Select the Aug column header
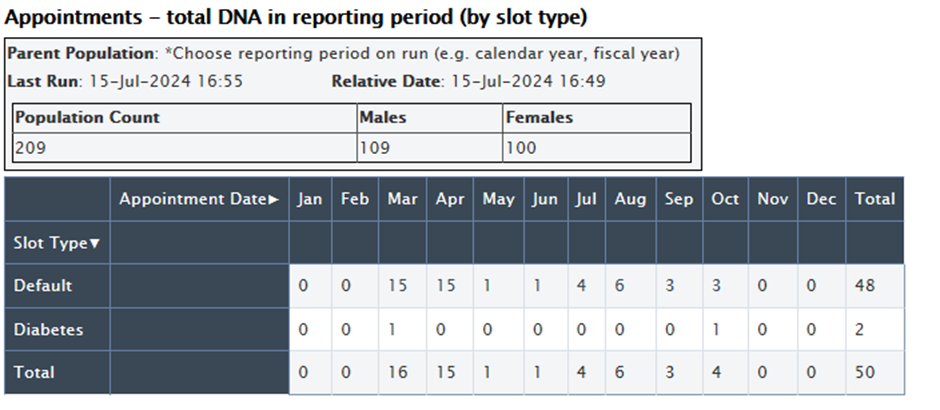Viewport: 940px width, 410px height. pyautogui.click(x=630, y=199)
